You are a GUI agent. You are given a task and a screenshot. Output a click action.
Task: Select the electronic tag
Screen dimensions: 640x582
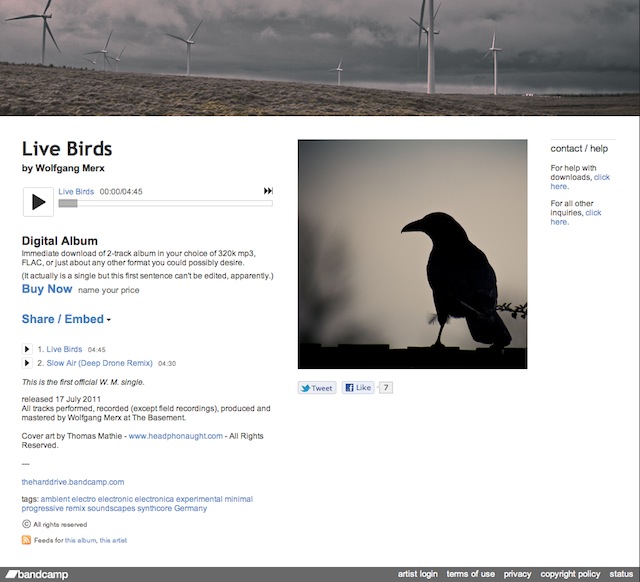(115, 499)
